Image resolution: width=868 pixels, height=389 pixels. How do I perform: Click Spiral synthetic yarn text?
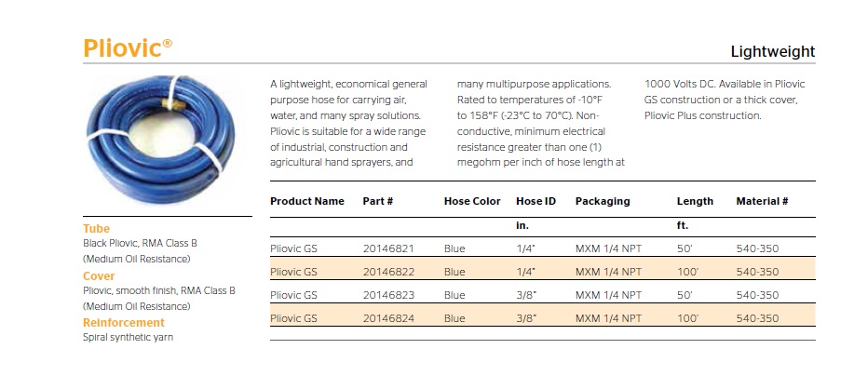click(x=128, y=338)
